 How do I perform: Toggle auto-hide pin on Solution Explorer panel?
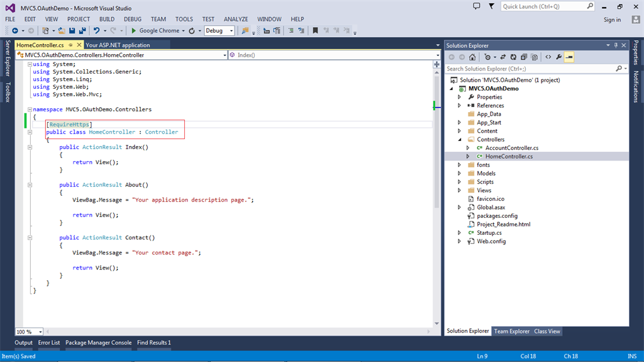tap(616, 45)
